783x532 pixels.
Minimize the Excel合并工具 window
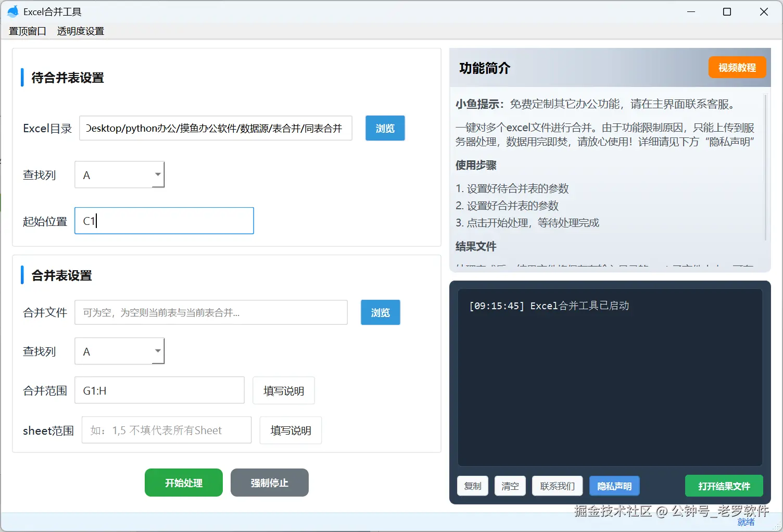(x=691, y=11)
